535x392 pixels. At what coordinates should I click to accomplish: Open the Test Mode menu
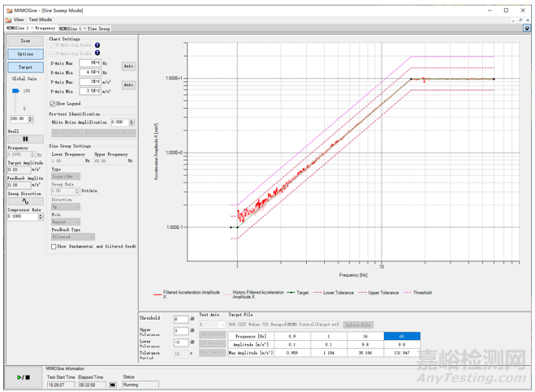click(x=40, y=19)
